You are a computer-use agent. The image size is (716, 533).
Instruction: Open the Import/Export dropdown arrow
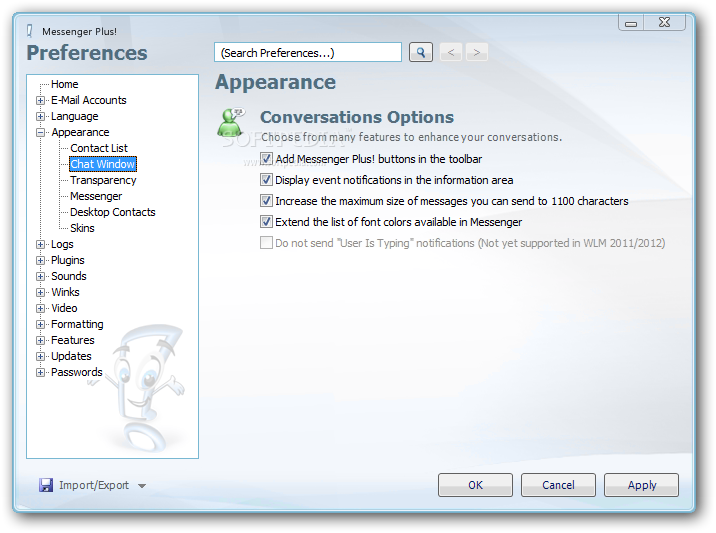(x=142, y=486)
